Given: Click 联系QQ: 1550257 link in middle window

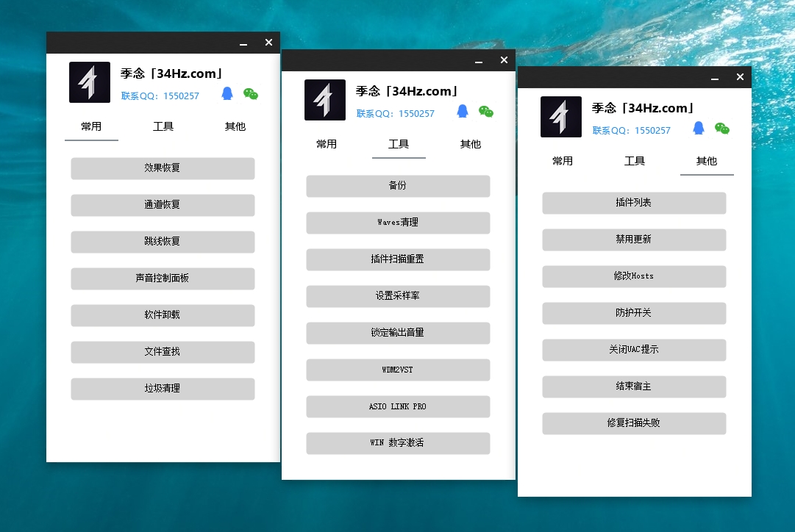Looking at the screenshot, I should click(x=396, y=113).
